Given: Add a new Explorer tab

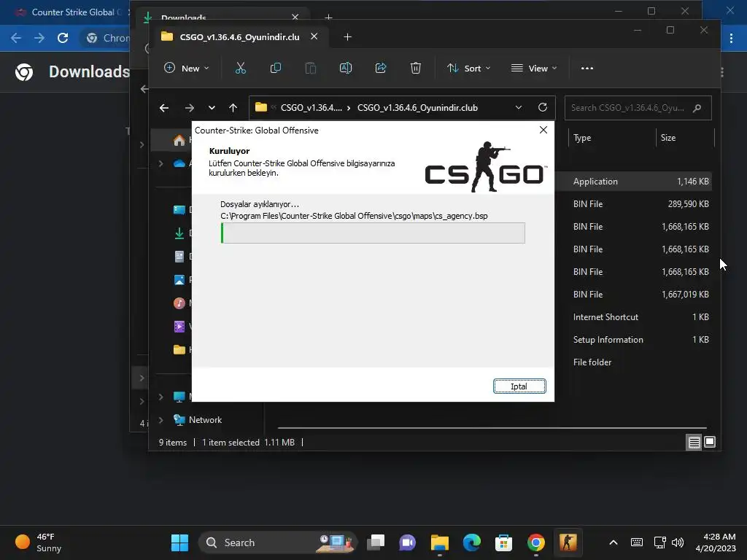Looking at the screenshot, I should (347, 37).
